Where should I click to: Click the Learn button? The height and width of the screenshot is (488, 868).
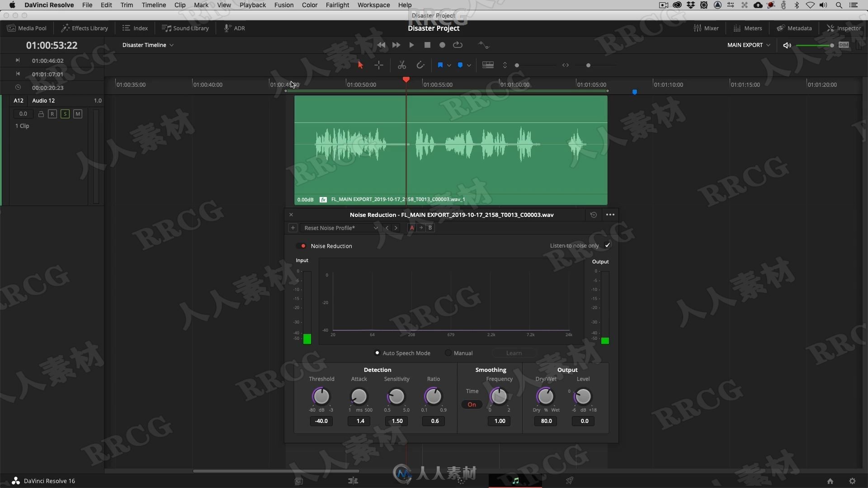[x=514, y=353]
